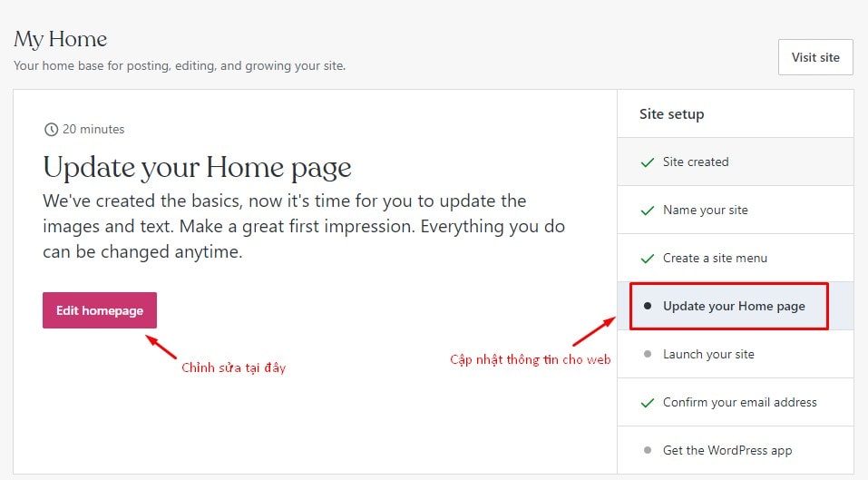Click the gray bullet before Launch your site
This screenshot has width=868, height=480.
[x=647, y=355]
